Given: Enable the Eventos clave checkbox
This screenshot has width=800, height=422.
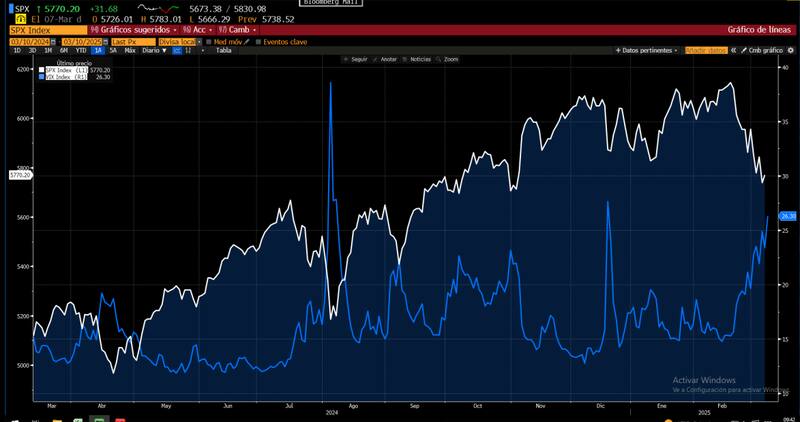Looking at the screenshot, I should pyautogui.click(x=258, y=41).
